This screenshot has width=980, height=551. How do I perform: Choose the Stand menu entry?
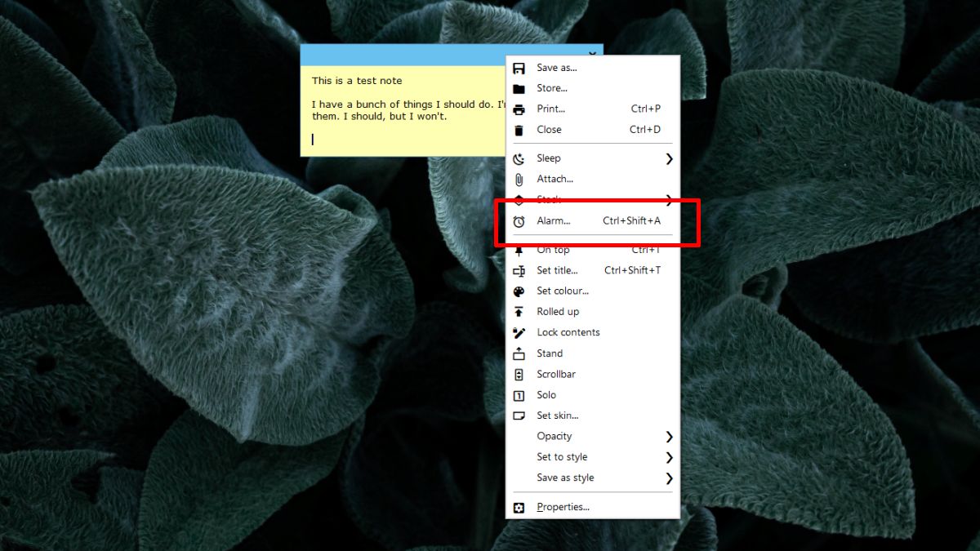tap(593, 353)
